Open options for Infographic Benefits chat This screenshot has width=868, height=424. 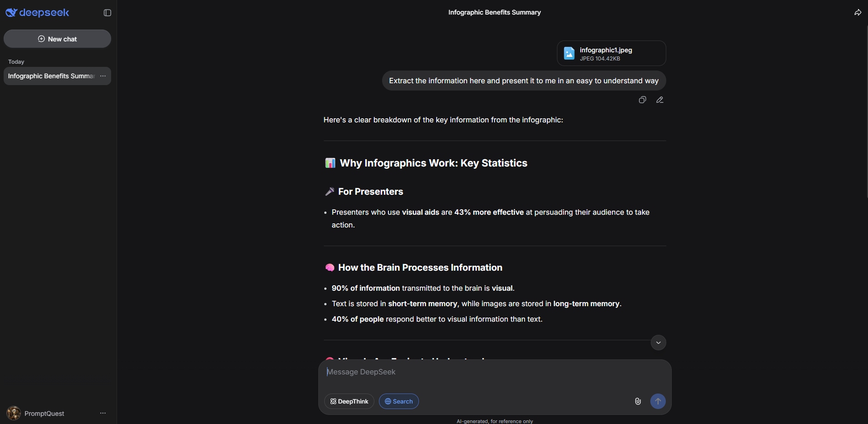[x=103, y=76]
